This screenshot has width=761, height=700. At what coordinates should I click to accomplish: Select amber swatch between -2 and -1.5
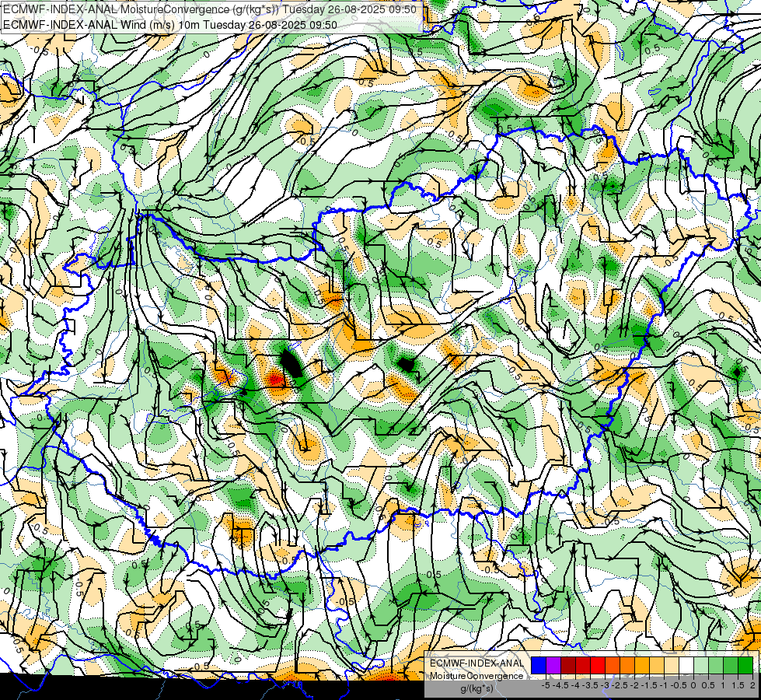tap(641, 666)
